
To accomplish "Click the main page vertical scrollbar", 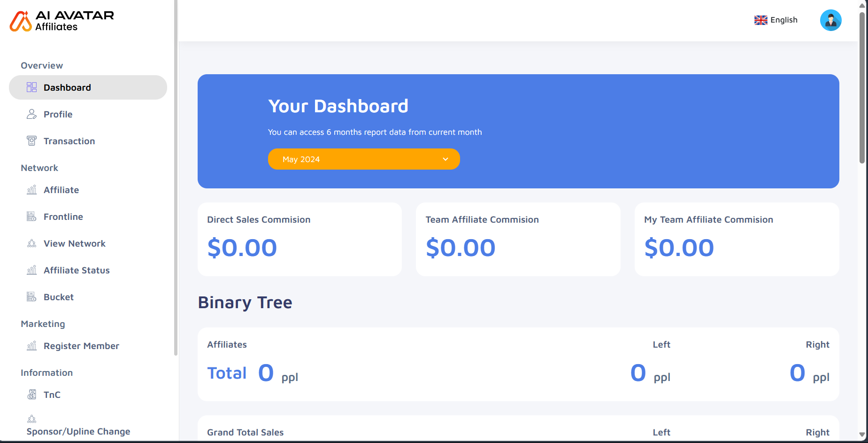I will click(862, 87).
